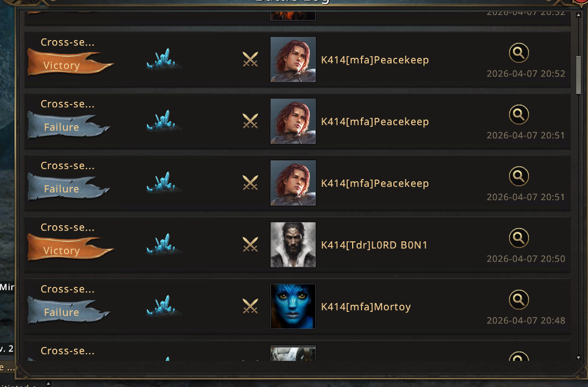Image resolution: width=588 pixels, height=387 pixels.
Task: Select blue crystal icon in Mortoy failure row
Action: [163, 306]
